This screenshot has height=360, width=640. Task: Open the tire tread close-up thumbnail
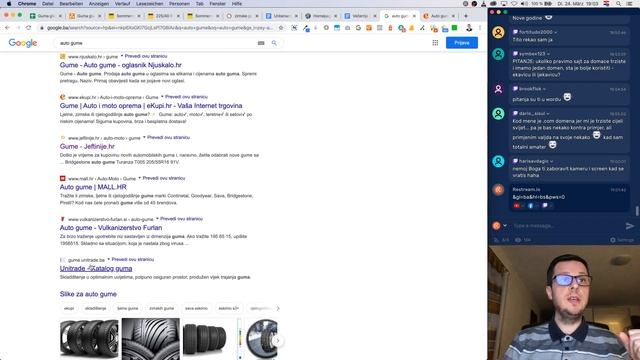tap(151, 339)
